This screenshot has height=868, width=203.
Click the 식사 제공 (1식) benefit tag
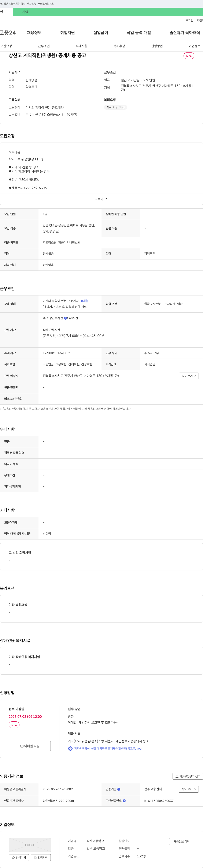coord(115,107)
